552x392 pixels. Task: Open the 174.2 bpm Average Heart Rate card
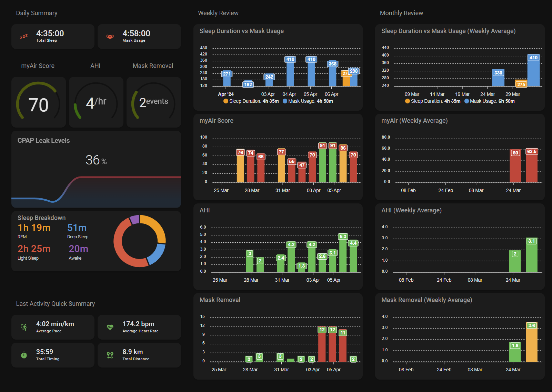coord(139,327)
